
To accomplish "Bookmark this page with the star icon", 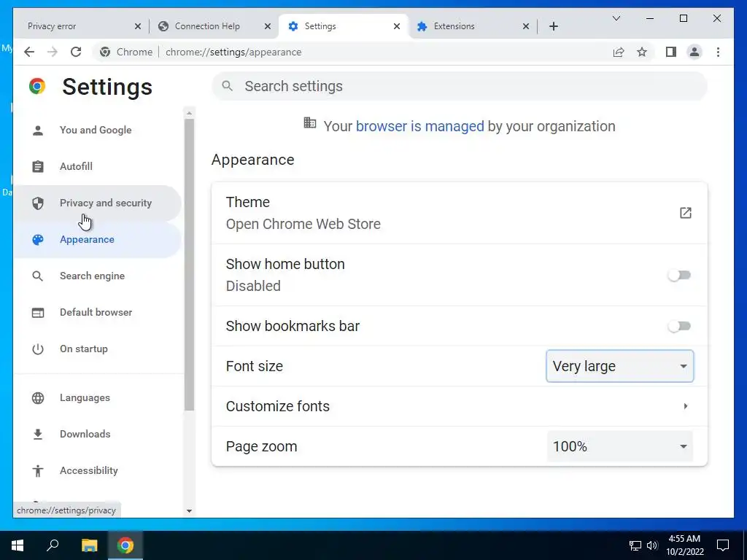I will point(642,52).
